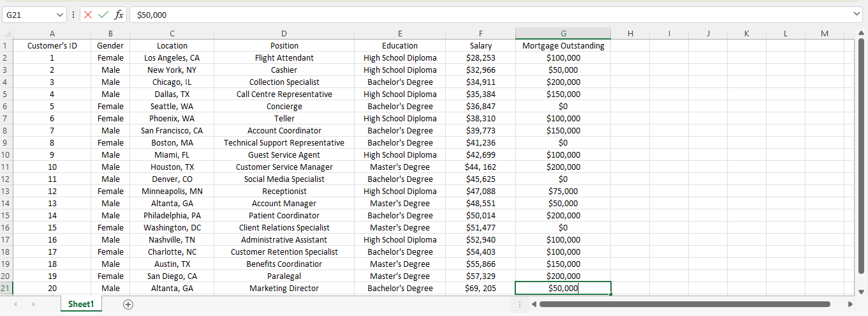Select the "Customer Service Manager" cell
The image size is (868, 316).
(284, 167)
